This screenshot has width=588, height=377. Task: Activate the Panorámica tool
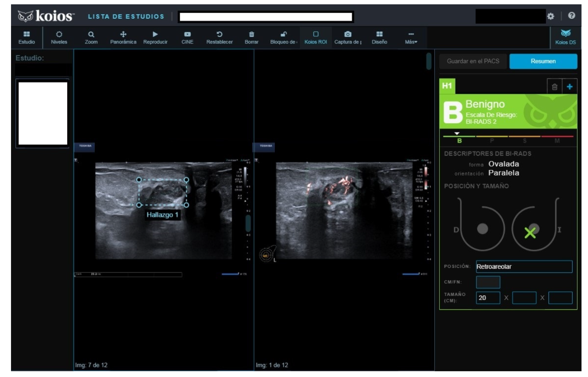pos(123,37)
